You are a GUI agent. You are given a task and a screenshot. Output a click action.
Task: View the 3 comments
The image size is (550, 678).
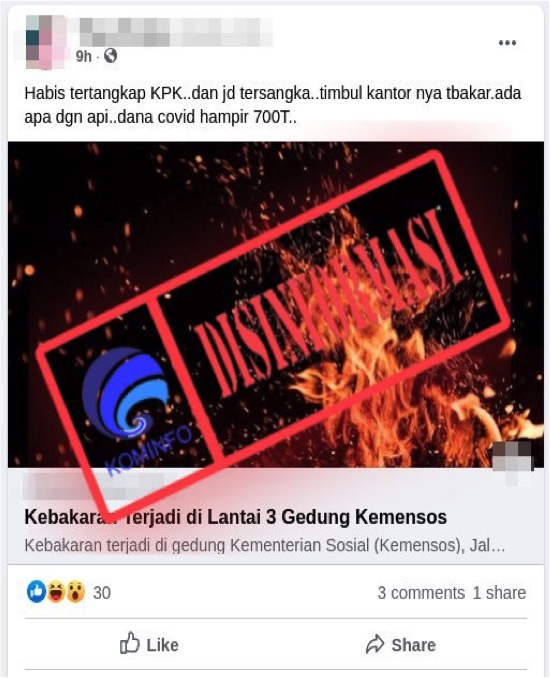pos(421,592)
